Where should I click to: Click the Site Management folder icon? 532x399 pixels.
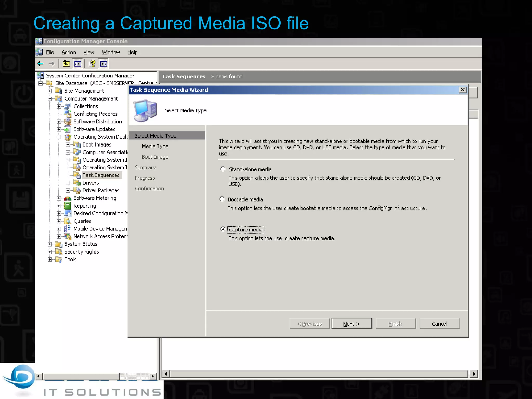click(x=58, y=91)
